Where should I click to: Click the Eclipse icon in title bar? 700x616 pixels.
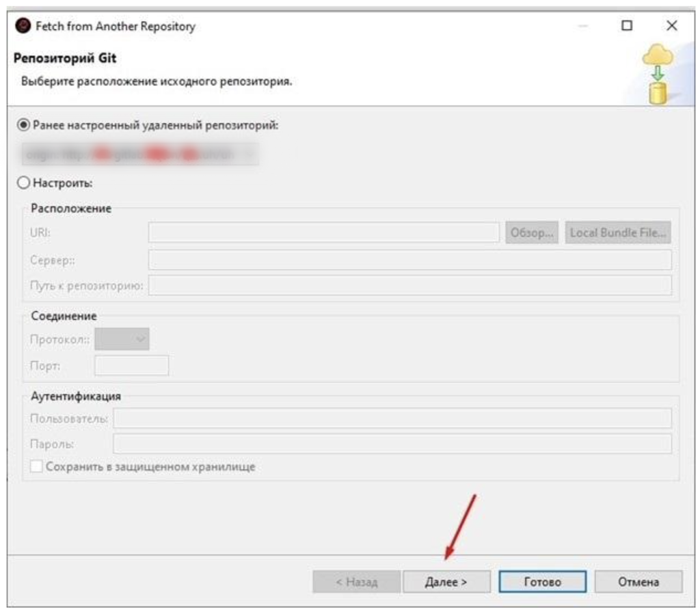coord(23,27)
